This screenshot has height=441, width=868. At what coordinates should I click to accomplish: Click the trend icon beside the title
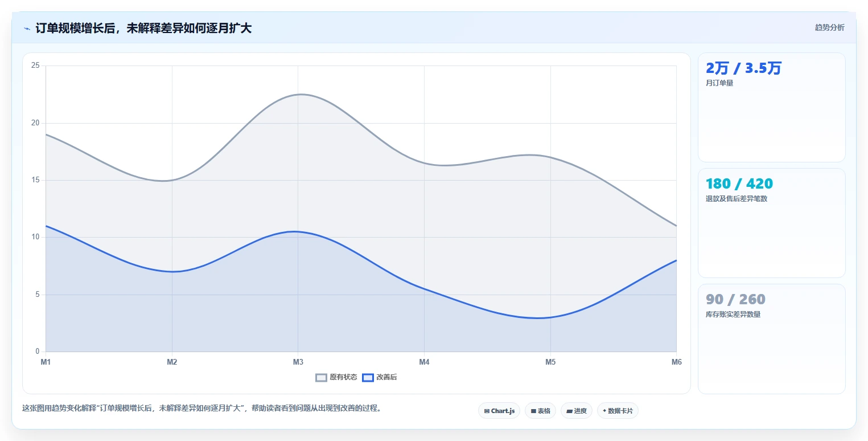coord(27,28)
